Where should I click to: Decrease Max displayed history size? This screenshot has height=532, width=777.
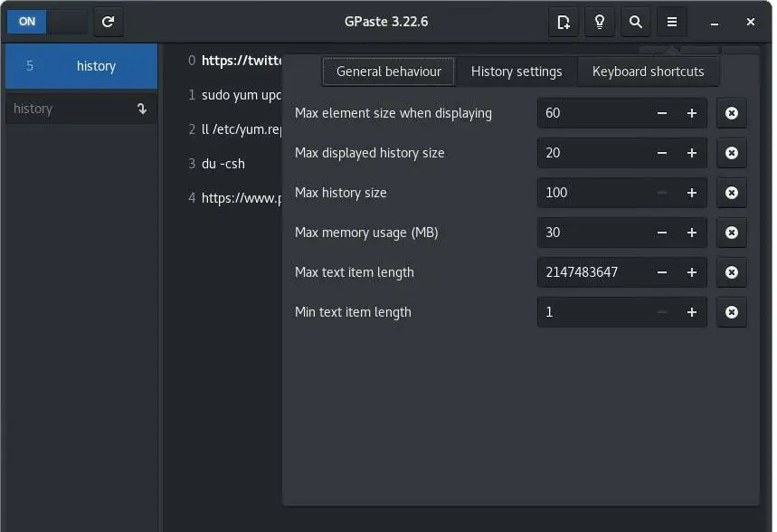tap(662, 153)
